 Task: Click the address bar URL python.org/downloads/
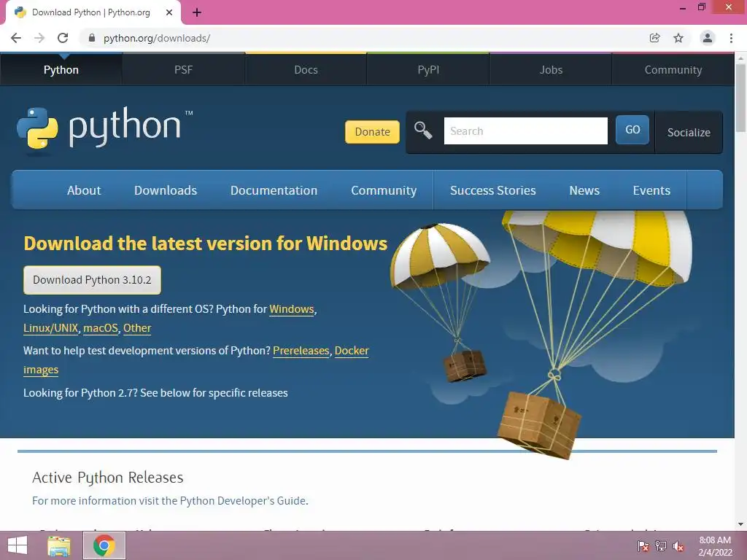tap(157, 38)
